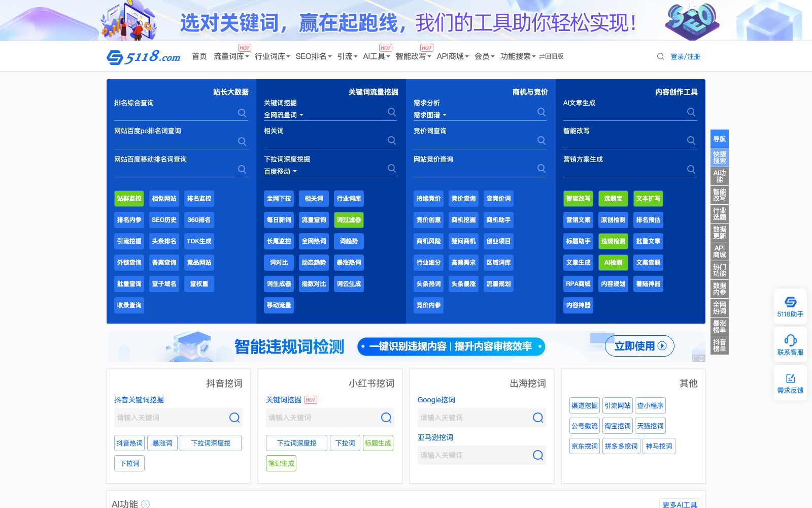This screenshot has width=812, height=508.
Task: Open the 5118助手 floating widget
Action: click(x=790, y=307)
